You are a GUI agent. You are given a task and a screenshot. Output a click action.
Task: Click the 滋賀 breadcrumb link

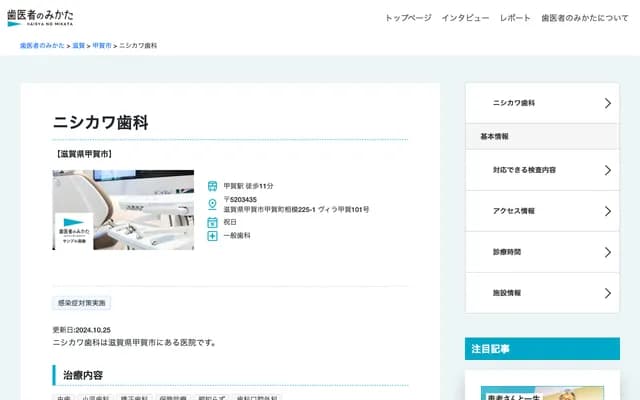click(x=78, y=45)
